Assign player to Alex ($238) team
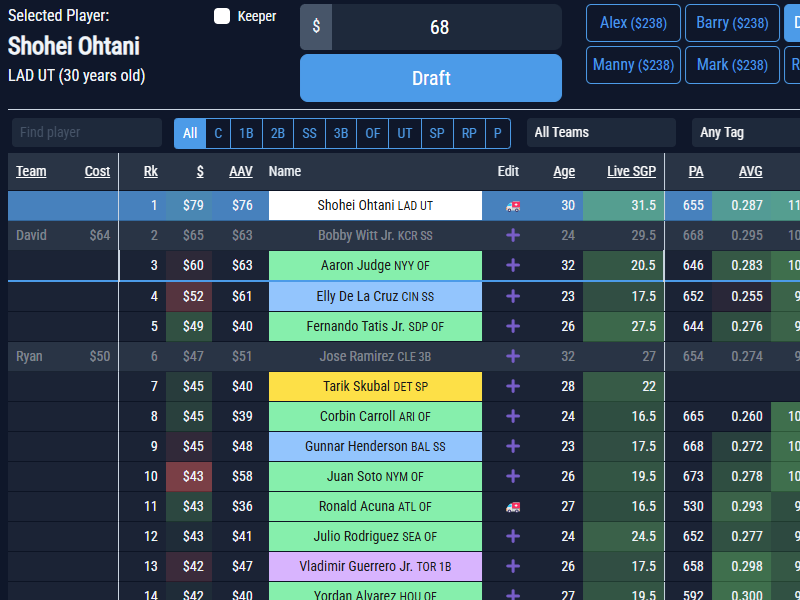The height and width of the screenshot is (600, 800). (633, 23)
